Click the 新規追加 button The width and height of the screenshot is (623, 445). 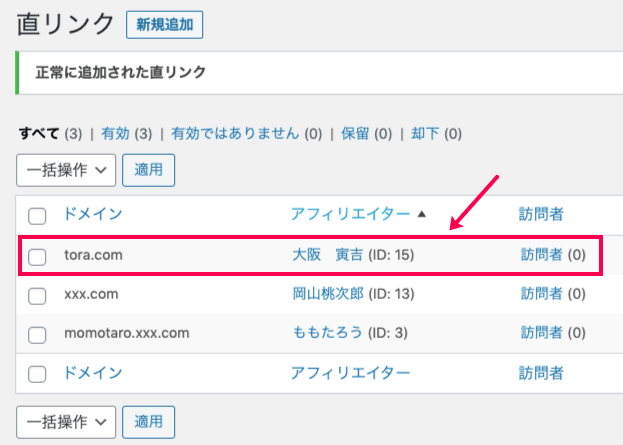click(x=164, y=25)
